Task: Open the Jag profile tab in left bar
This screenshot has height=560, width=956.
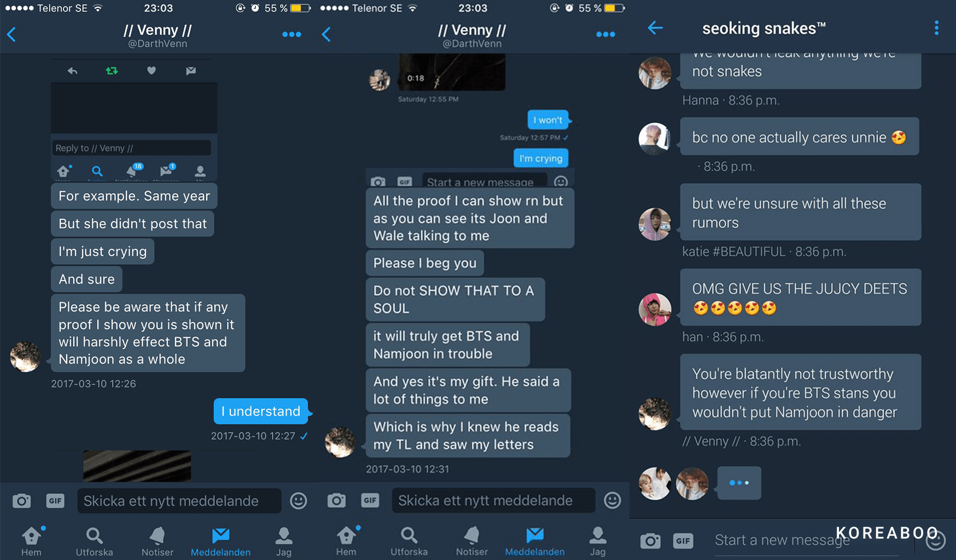Action: [x=283, y=541]
